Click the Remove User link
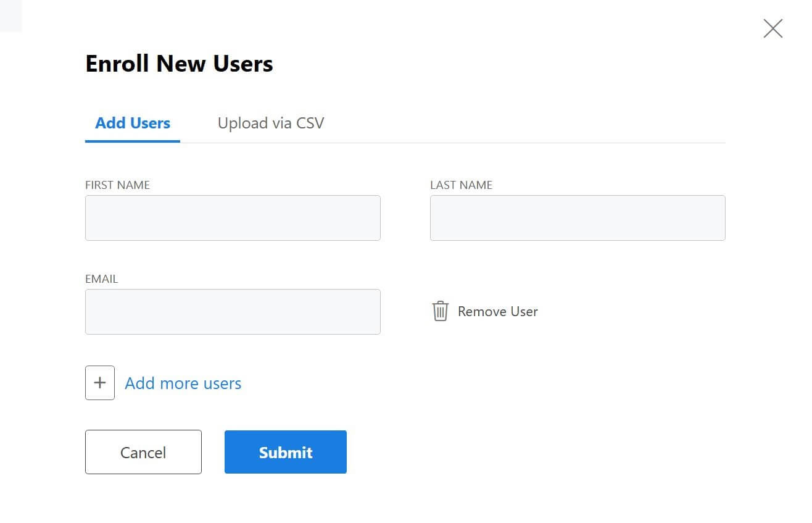Image resolution: width=812 pixels, height=523 pixels. (x=497, y=311)
